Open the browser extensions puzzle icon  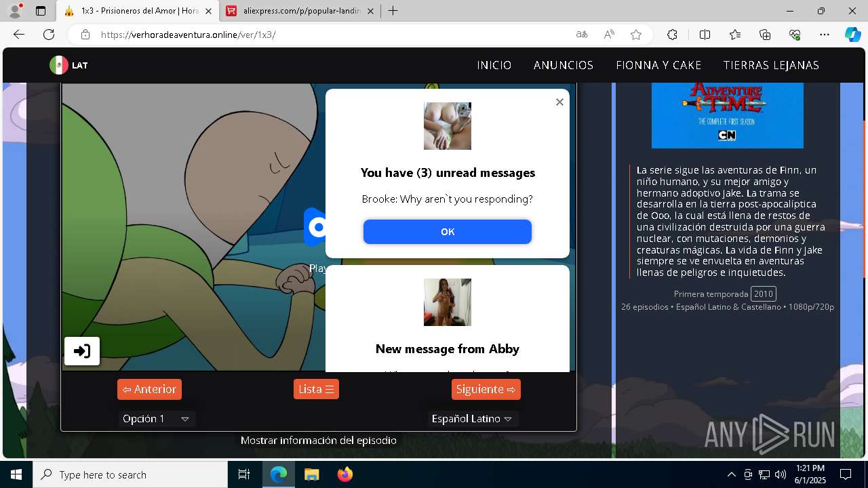coord(672,35)
